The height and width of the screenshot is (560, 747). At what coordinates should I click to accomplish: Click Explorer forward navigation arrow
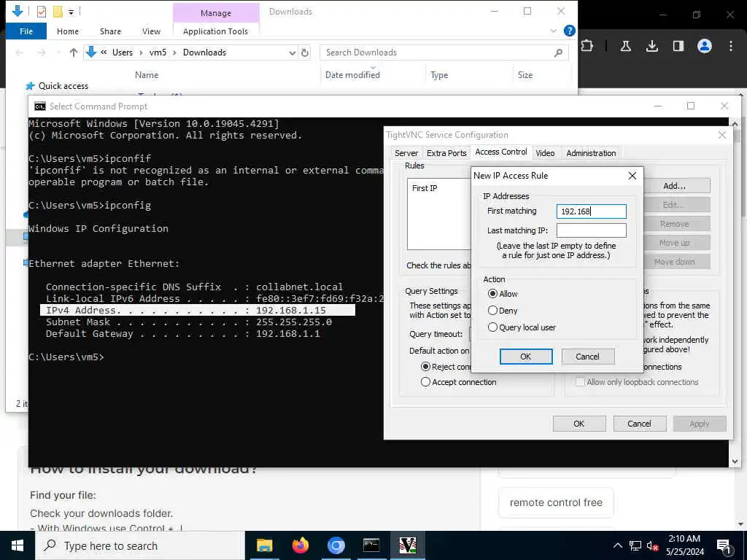[42, 52]
